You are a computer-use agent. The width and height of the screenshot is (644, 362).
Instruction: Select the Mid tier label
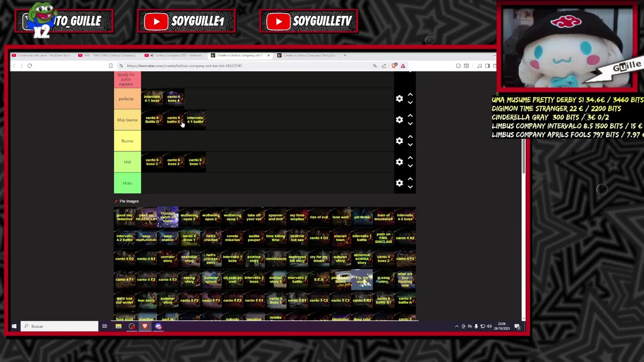(127, 162)
